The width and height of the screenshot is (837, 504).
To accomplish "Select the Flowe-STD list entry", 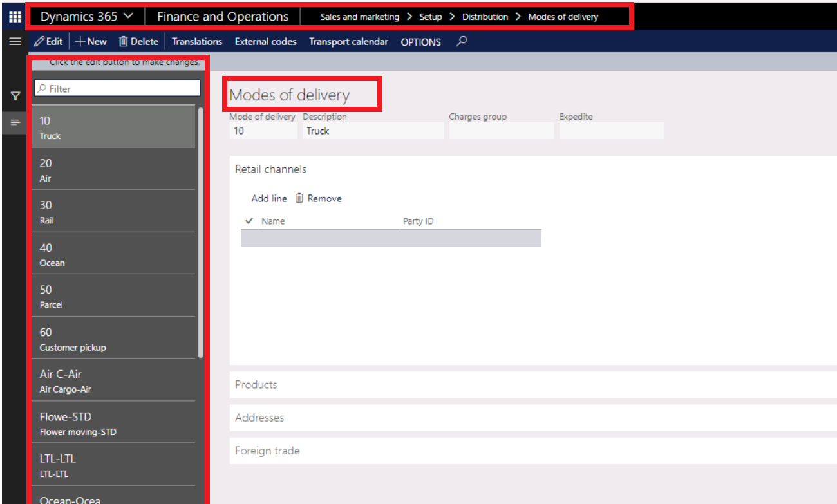I will pos(114,423).
